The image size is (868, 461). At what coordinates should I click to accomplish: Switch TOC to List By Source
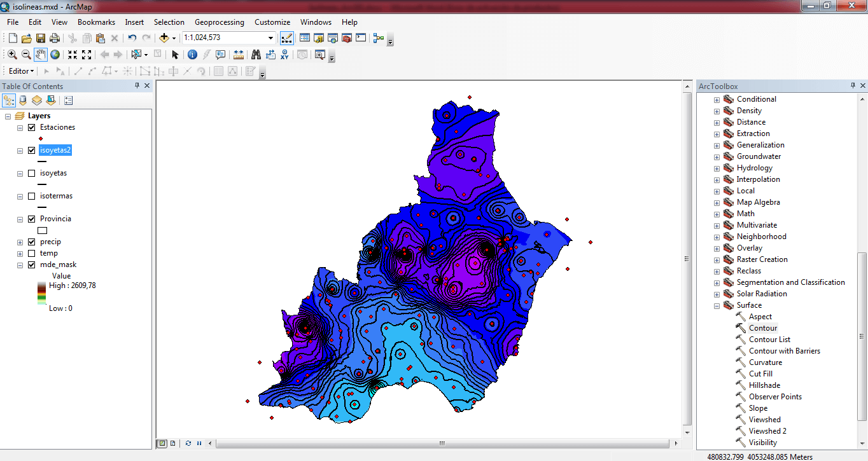coord(23,100)
